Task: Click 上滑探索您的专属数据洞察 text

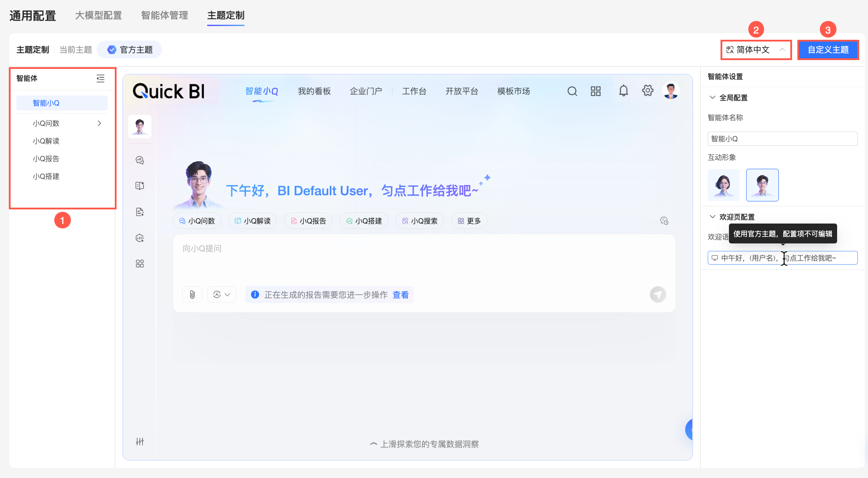Action: (430, 444)
